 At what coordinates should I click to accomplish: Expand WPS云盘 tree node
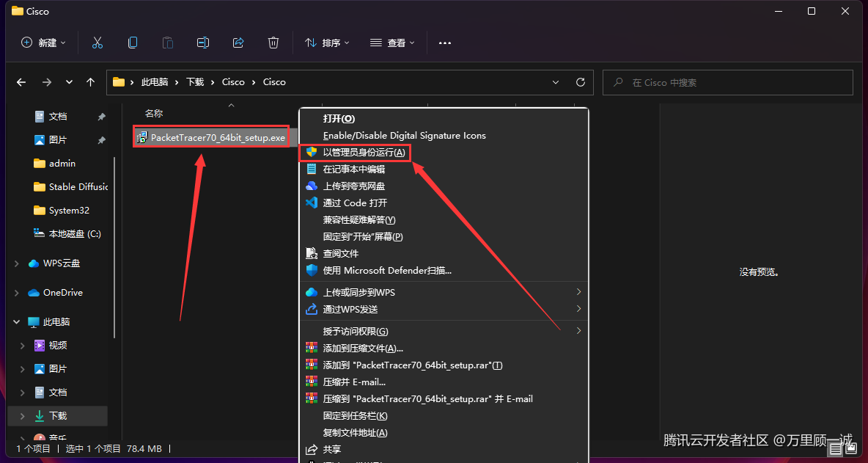tap(17, 263)
